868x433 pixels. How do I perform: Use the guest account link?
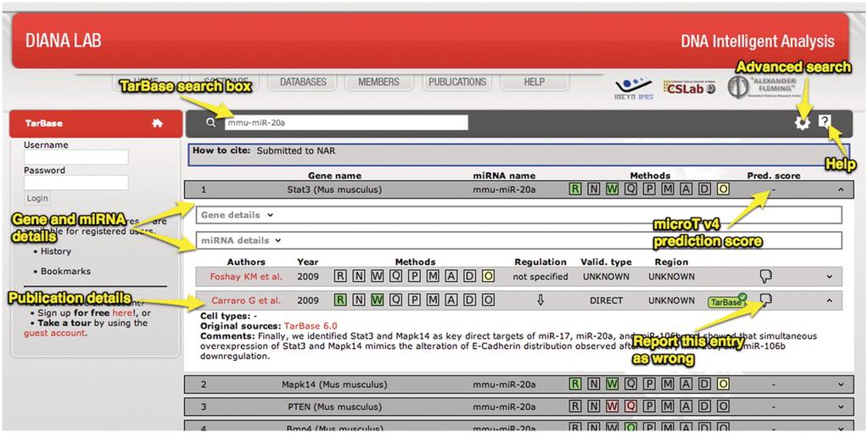[55, 333]
